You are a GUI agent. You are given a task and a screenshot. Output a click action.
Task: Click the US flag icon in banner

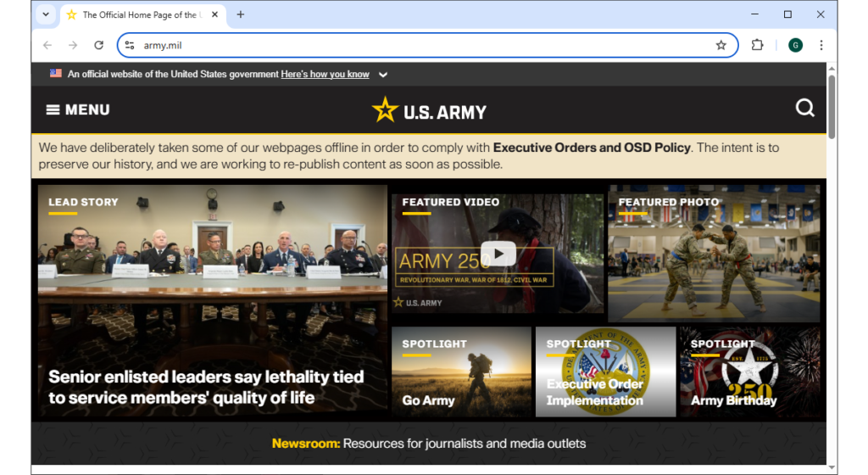[56, 74]
